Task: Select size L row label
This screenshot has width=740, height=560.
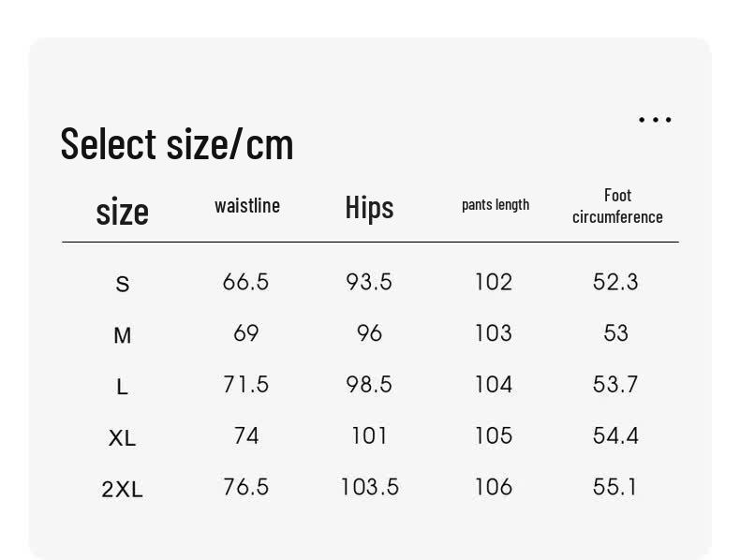Action: [x=122, y=387]
